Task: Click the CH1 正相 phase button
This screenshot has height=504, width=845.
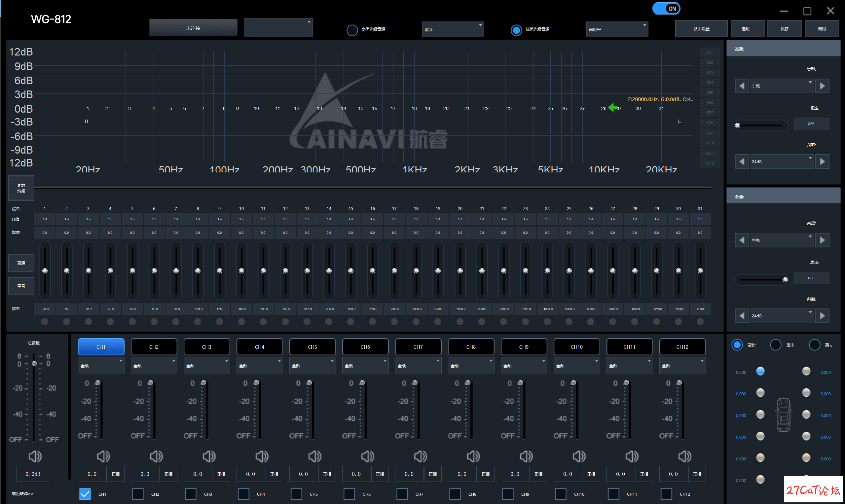Action: pyautogui.click(x=116, y=474)
